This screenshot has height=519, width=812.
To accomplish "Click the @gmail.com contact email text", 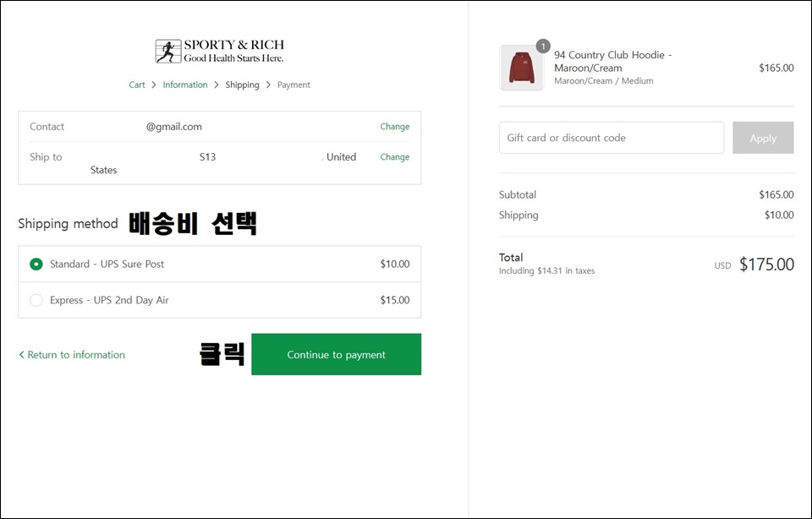I will 174,126.
